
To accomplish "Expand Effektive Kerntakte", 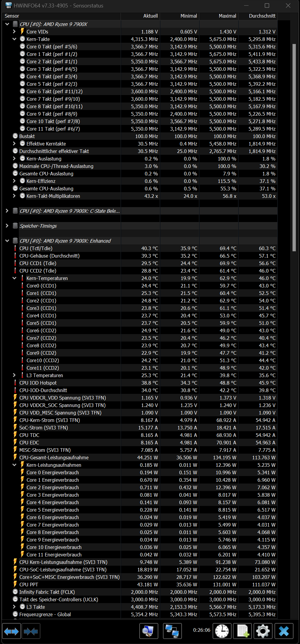I will pyautogui.click(x=14, y=143).
